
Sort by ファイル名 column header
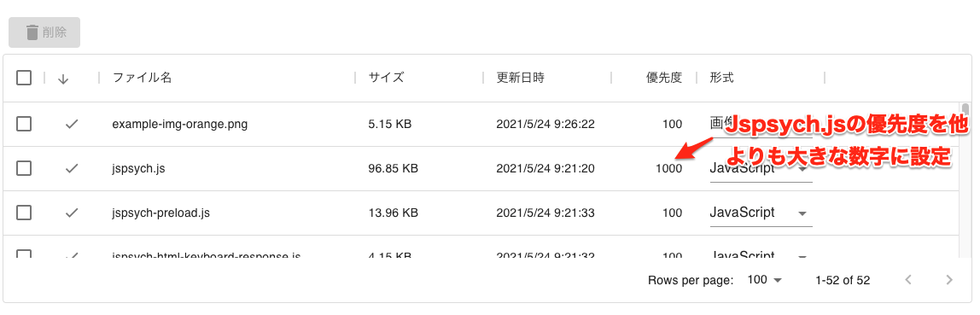[x=142, y=79]
